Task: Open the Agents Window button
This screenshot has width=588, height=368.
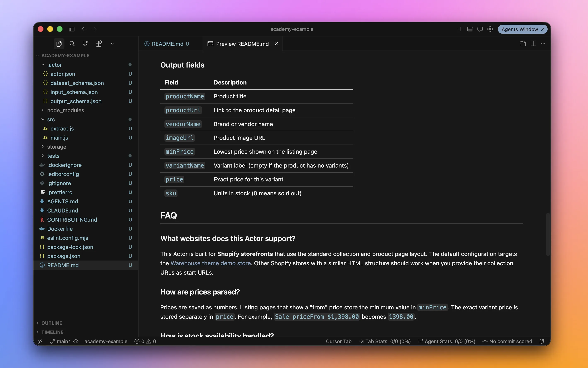Action: (523, 29)
